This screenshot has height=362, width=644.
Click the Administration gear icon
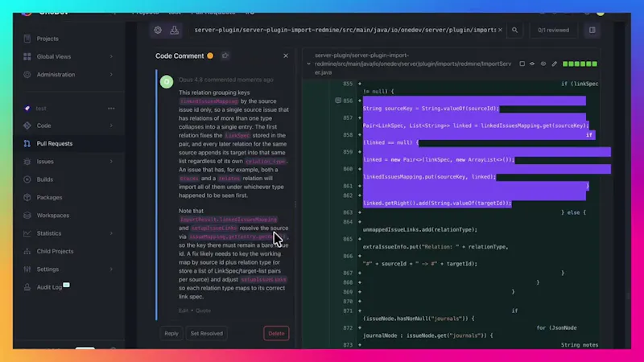coord(27,75)
